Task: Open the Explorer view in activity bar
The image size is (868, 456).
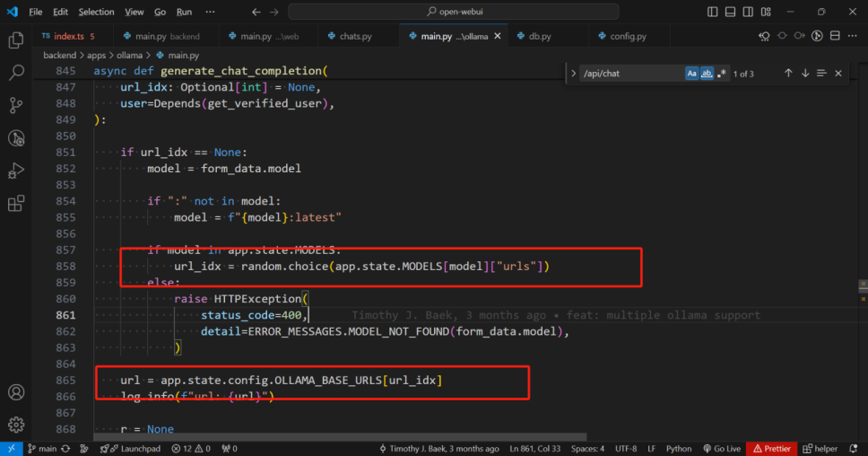Action: click(x=16, y=39)
